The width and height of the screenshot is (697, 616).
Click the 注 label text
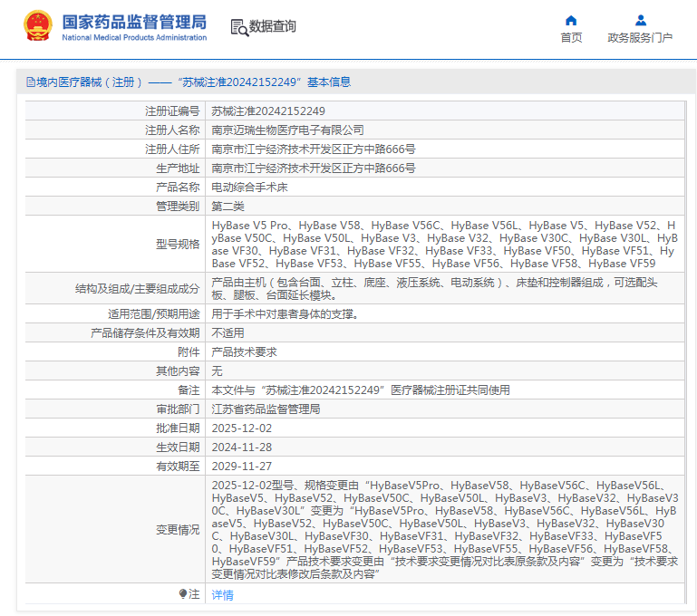(194, 594)
